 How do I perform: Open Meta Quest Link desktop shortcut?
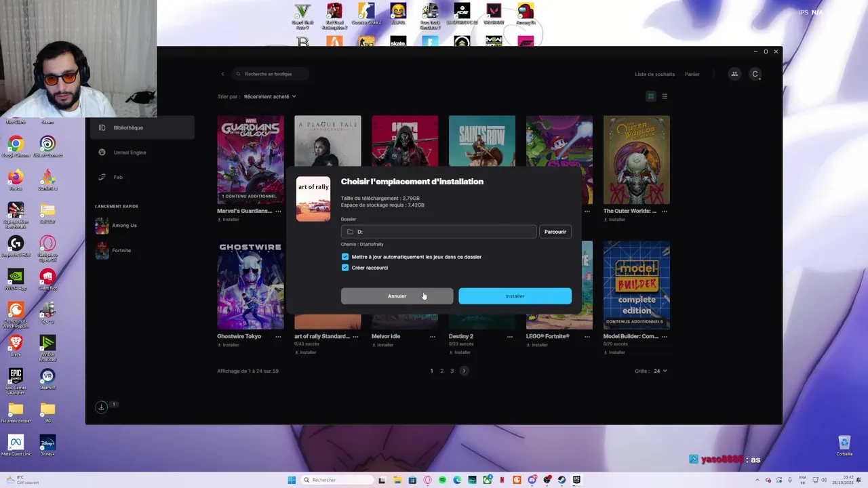point(16,445)
